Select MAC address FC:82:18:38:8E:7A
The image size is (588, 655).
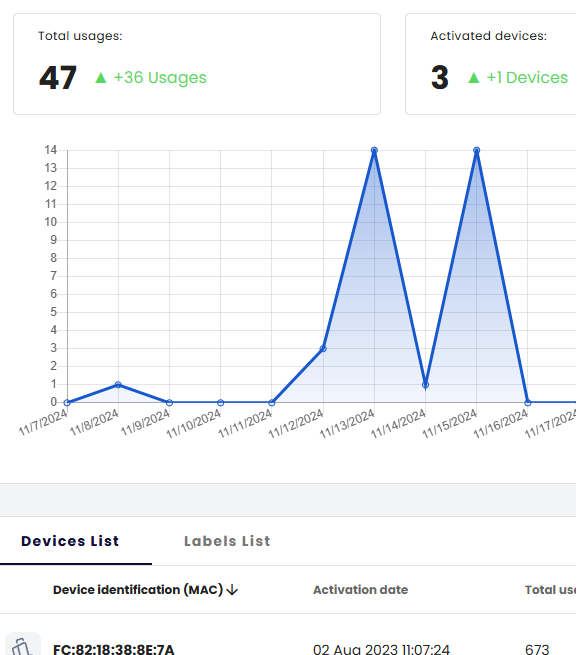coord(114,649)
